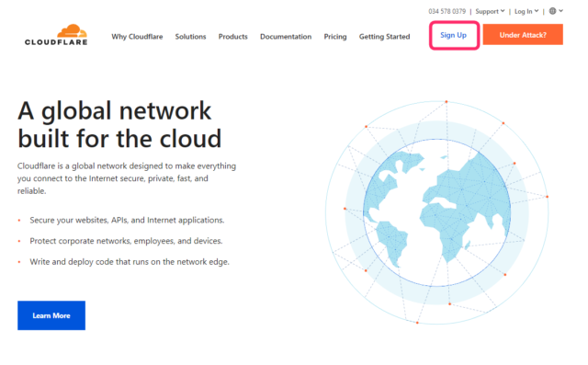This screenshot has width=588, height=365.
Task: Open the Solutions menu
Action: pos(190,37)
